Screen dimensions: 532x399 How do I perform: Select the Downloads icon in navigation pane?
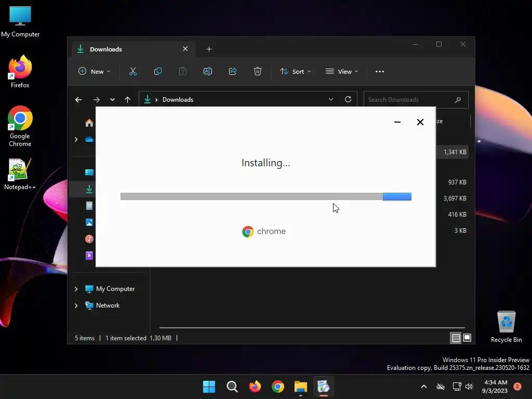[89, 189]
